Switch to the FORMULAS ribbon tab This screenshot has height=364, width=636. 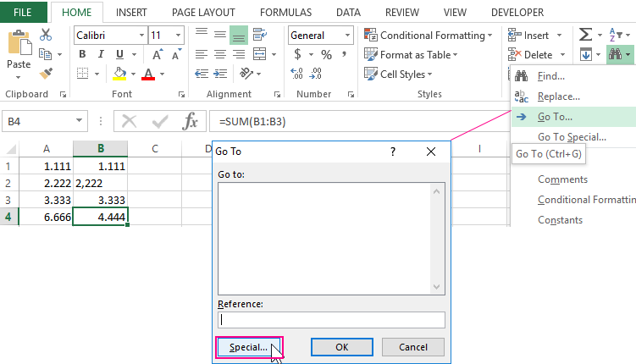pos(285,13)
